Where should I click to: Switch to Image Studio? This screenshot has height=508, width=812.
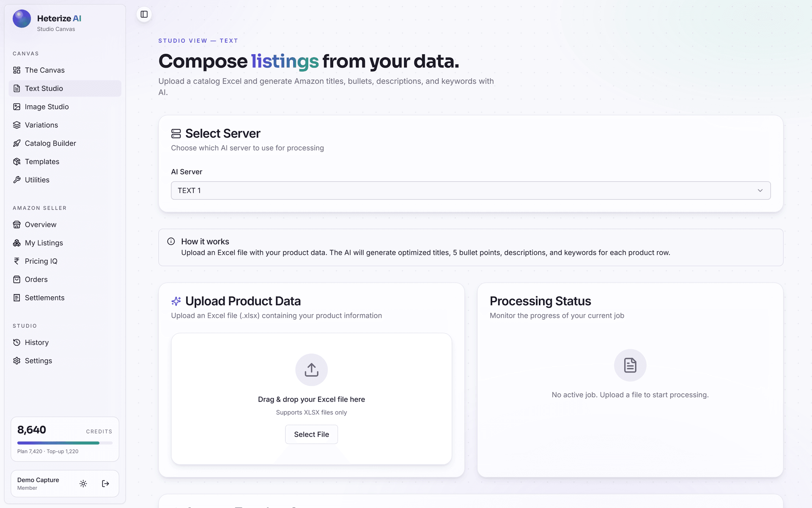coord(65,107)
